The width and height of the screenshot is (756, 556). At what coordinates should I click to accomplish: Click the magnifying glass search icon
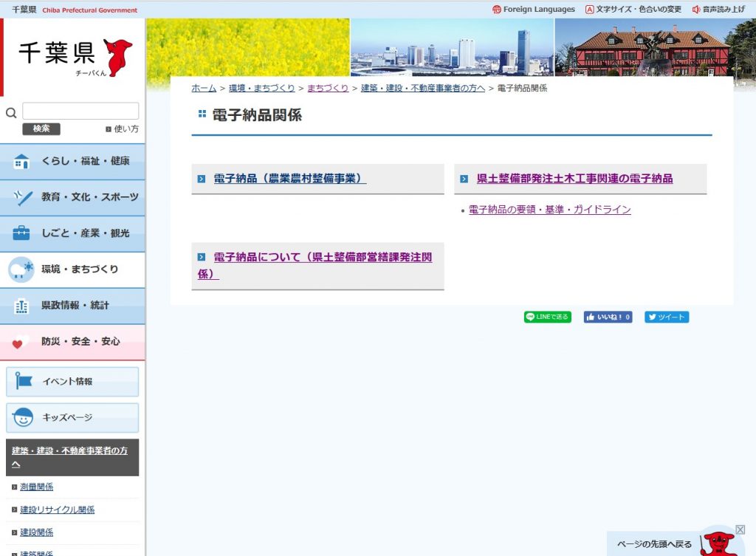coord(11,113)
